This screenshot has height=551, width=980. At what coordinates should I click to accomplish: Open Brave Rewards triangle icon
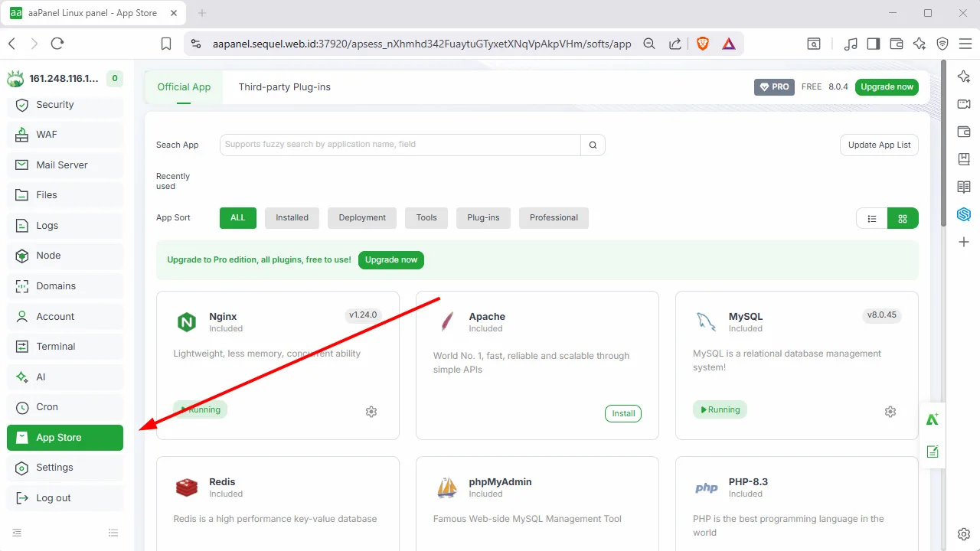click(x=729, y=44)
